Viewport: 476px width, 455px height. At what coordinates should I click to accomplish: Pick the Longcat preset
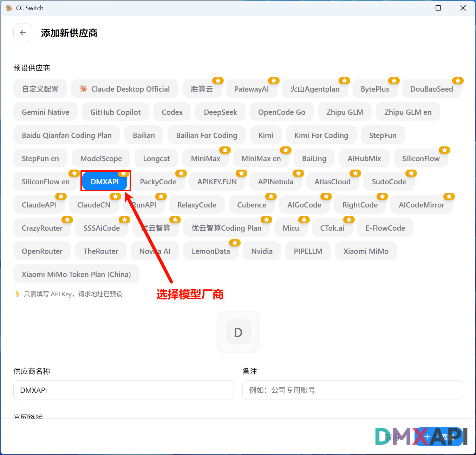tap(156, 158)
